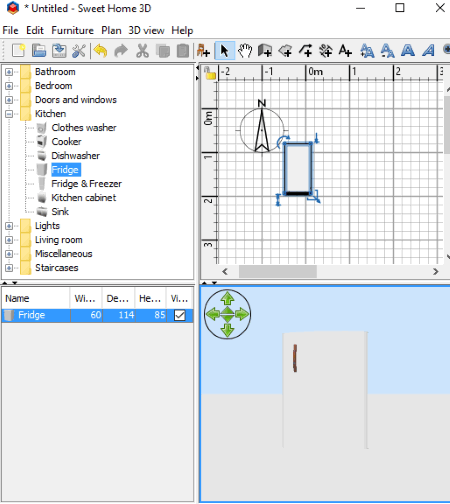This screenshot has height=504, width=450.
Task: Select the Create walls tool
Action: coord(265,51)
